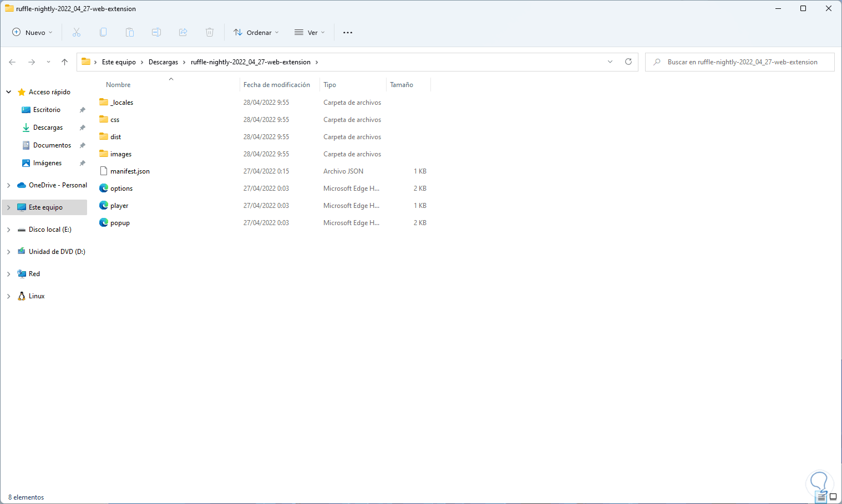Expand the OneDrive - Personal node
The width and height of the screenshot is (842, 504).
tap(9, 185)
